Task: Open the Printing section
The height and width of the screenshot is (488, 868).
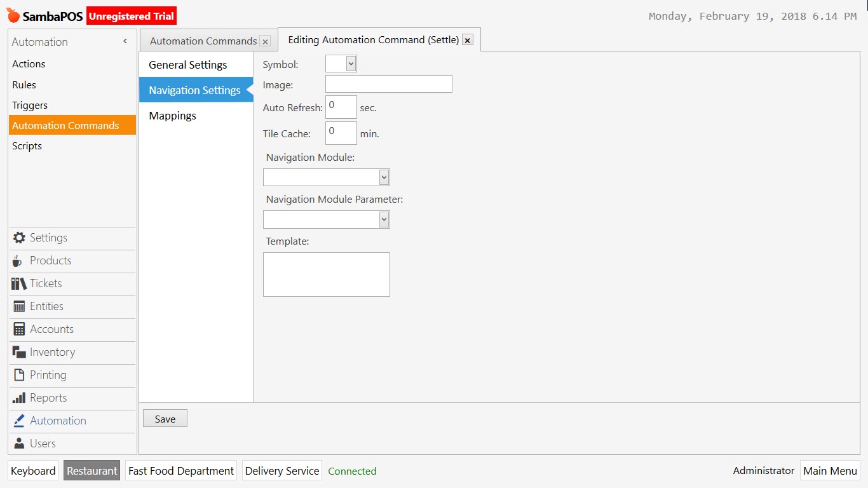Action: click(46, 375)
